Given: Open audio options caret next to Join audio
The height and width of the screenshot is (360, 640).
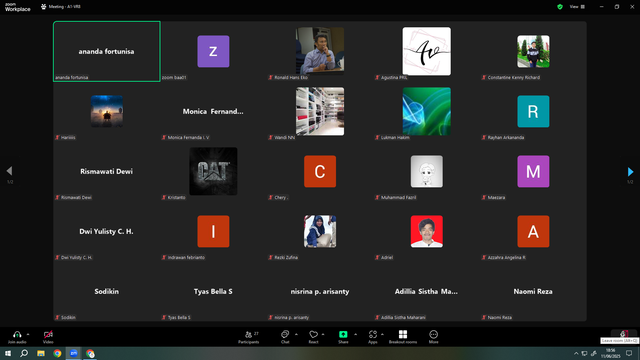Looking at the screenshot, I should pyautogui.click(x=28, y=334).
